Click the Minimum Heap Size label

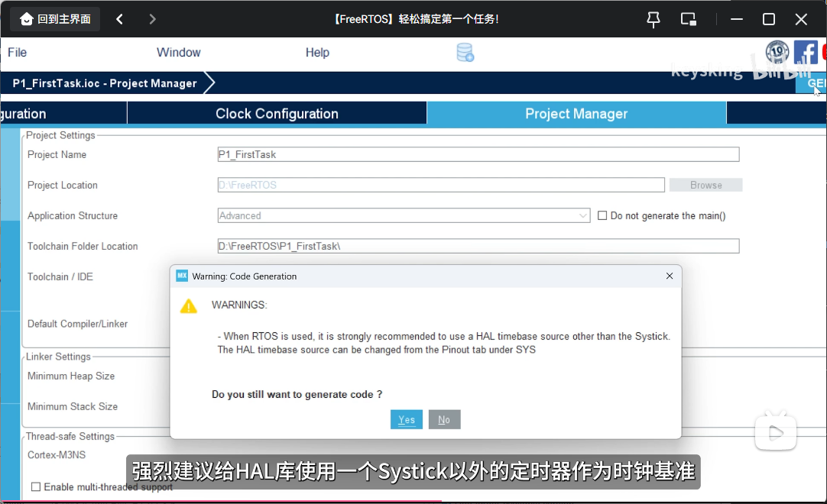click(x=71, y=376)
